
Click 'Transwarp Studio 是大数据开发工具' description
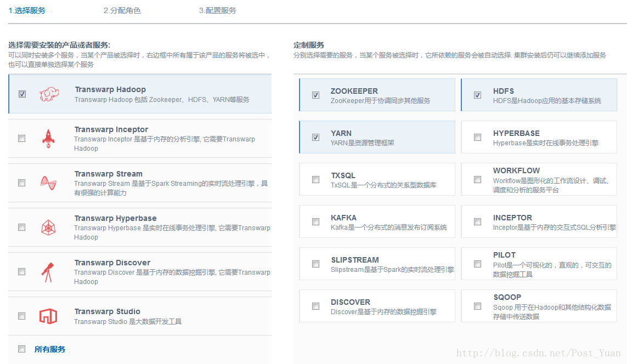pos(128,322)
